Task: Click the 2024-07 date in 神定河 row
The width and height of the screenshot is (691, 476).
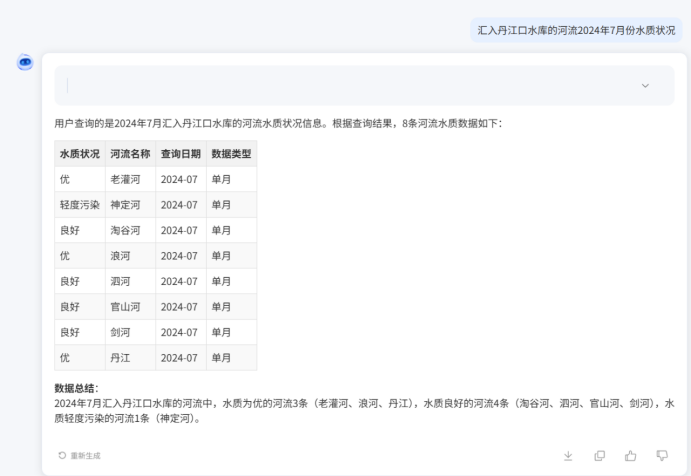Action: [x=181, y=205]
